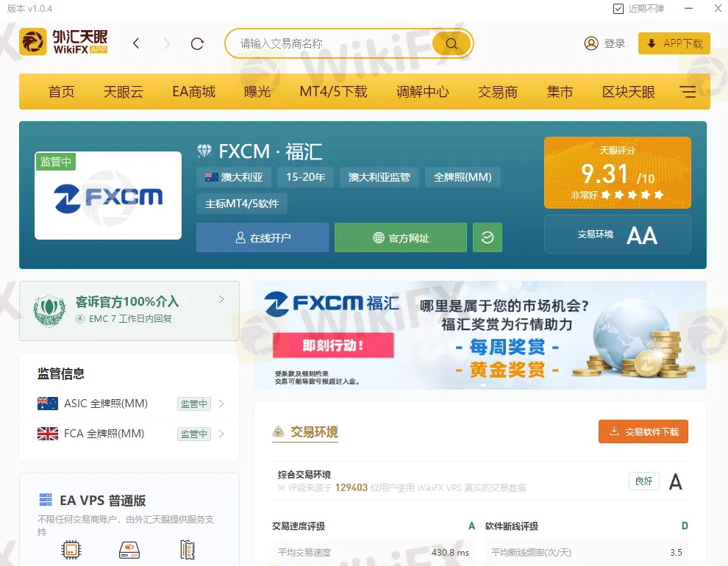Open the 曝光 navigation tab
Image resolution: width=728 pixels, height=566 pixels.
[x=257, y=91]
